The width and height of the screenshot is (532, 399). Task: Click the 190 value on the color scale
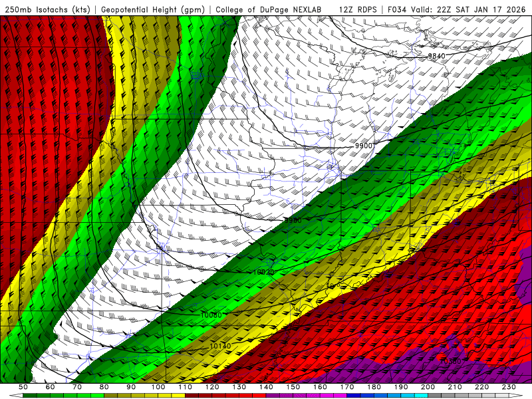tap(401, 387)
